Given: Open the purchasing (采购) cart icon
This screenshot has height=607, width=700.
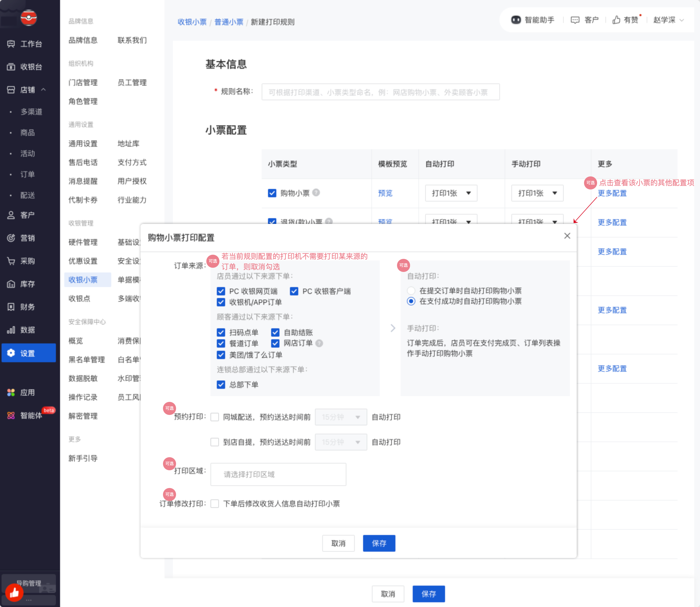Looking at the screenshot, I should coord(11,261).
